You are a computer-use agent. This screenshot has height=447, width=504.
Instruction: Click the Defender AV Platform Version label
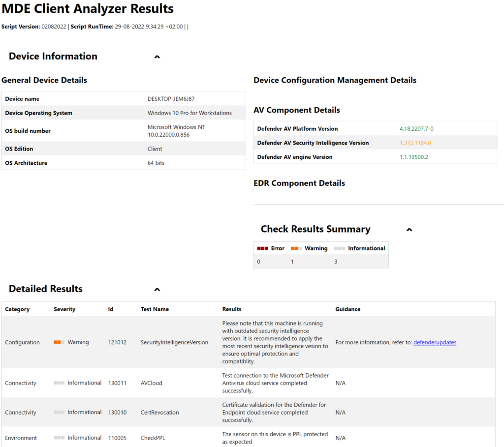[297, 129]
